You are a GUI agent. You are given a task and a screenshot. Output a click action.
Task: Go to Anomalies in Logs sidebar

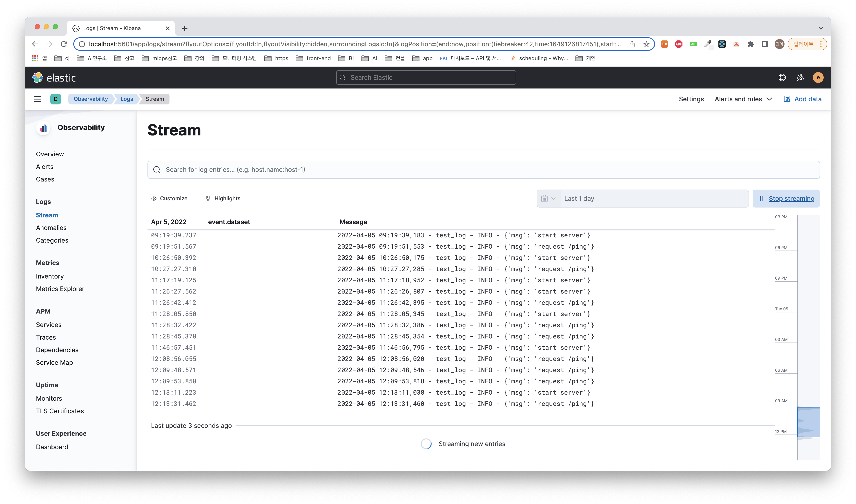tap(51, 228)
